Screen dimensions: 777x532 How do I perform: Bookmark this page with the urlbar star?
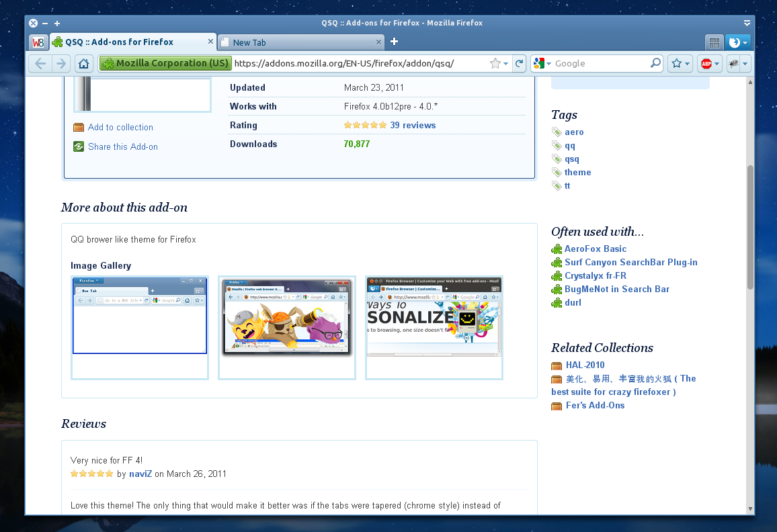coord(495,63)
